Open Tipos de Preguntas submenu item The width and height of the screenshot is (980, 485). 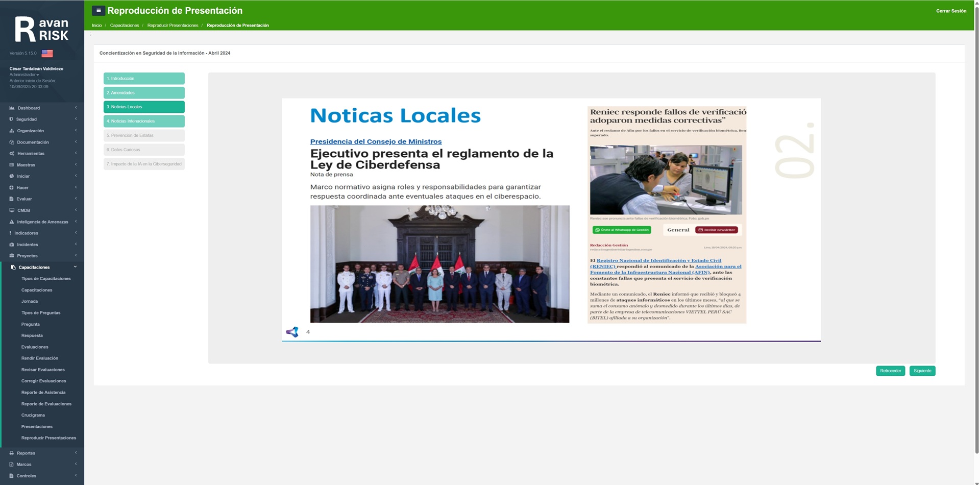pos(41,313)
